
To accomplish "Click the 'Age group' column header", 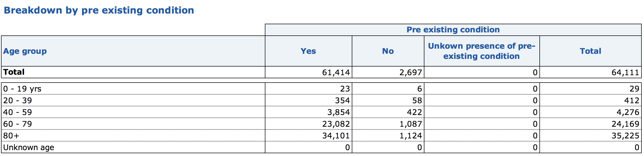I will coord(25,51).
